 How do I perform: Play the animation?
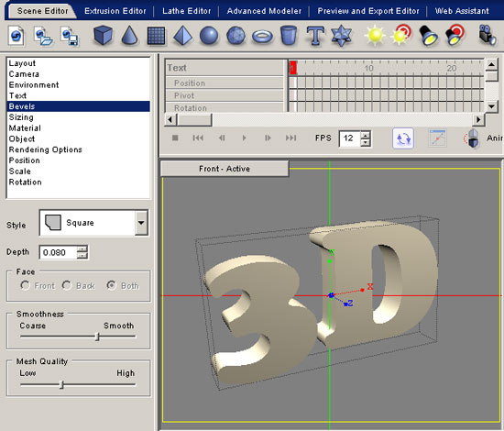(x=244, y=138)
